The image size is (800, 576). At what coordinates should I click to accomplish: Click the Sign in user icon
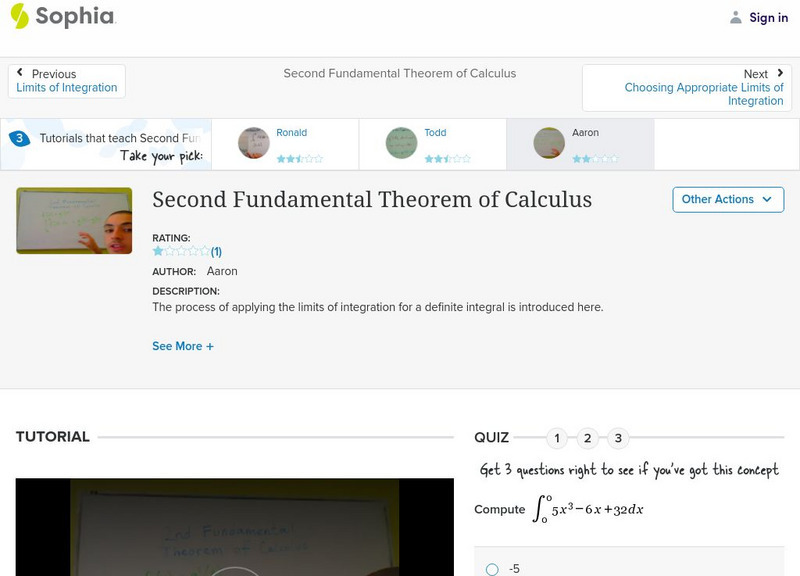(736, 17)
